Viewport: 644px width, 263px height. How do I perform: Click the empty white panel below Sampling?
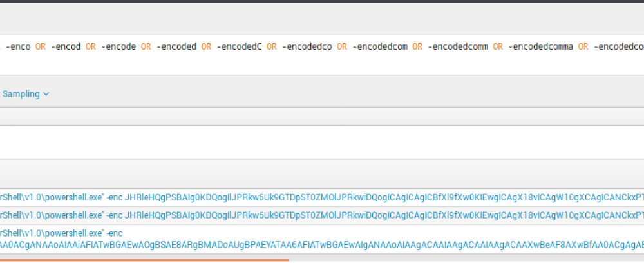point(322,142)
